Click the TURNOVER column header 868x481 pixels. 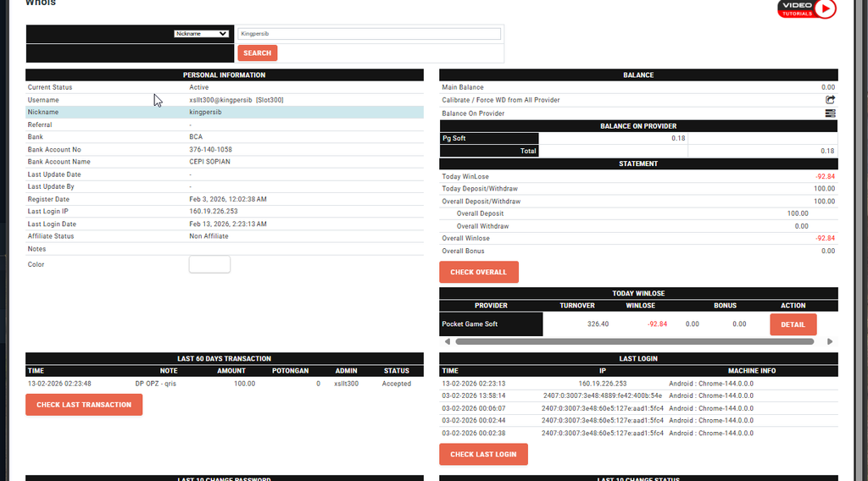pyautogui.click(x=576, y=306)
